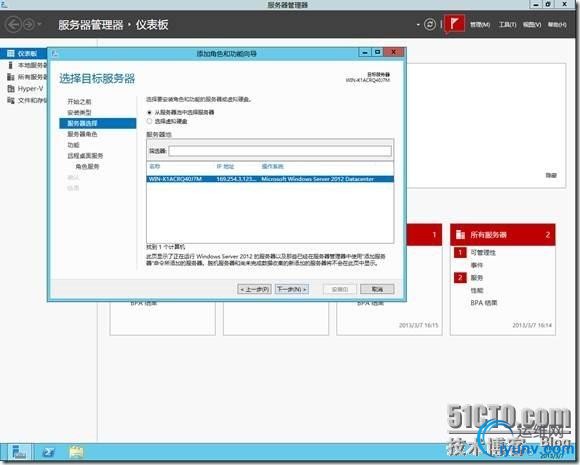Click 性能 in the 所有服务器 tile

coord(477,290)
